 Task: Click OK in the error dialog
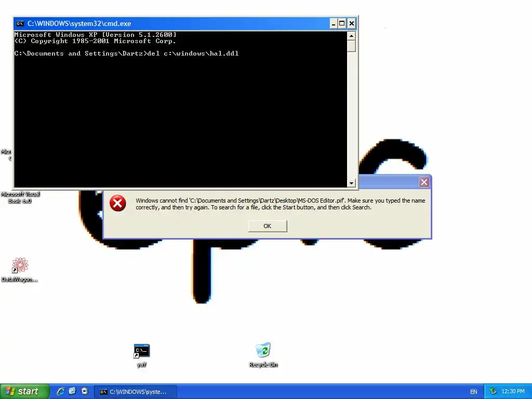tap(268, 226)
